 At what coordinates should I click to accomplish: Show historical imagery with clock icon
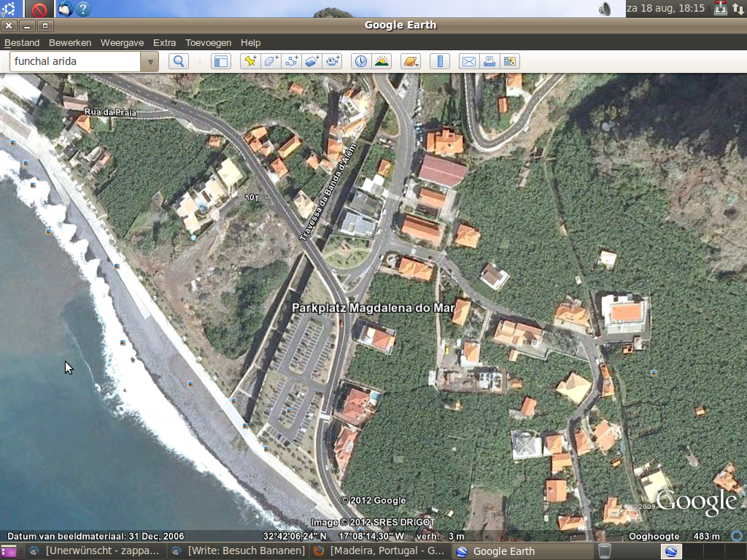click(x=360, y=61)
